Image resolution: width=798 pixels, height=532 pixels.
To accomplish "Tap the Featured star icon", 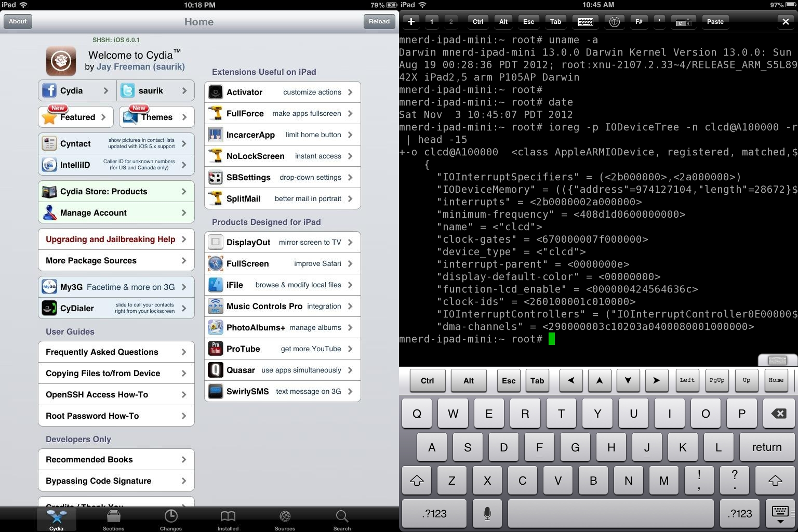I will (49, 117).
